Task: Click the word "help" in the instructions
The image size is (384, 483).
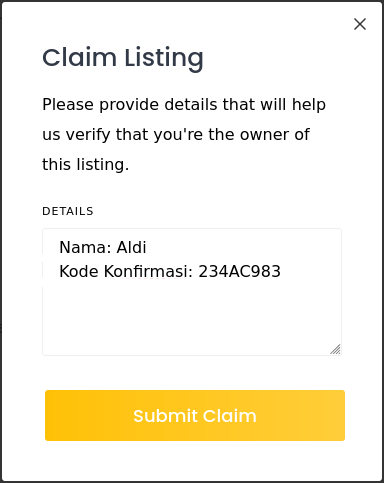Action: 309,105
